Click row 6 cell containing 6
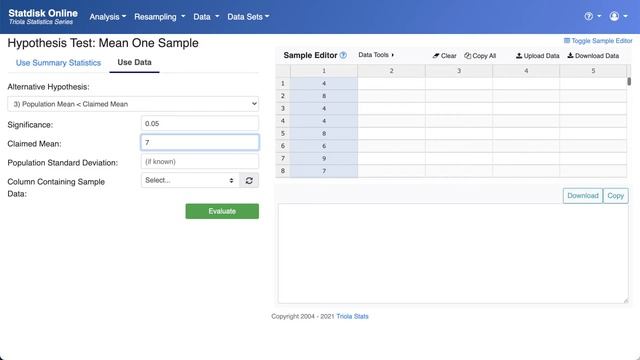Image resolution: width=640 pixels, height=360 pixels. coord(324,146)
